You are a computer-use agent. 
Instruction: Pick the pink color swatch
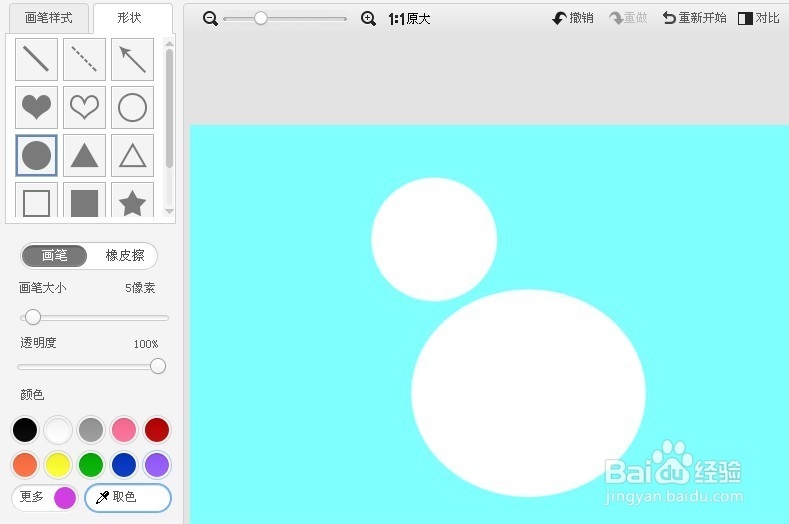click(124, 430)
